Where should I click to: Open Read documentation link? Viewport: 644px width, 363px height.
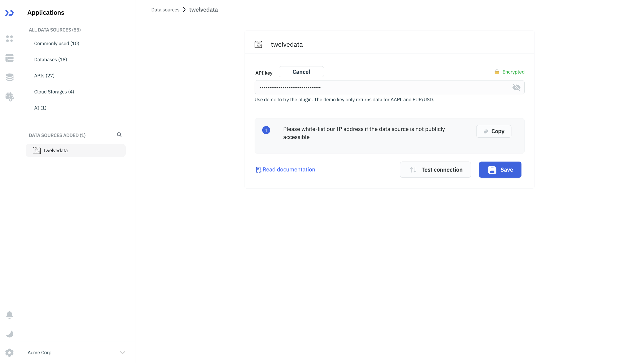point(285,170)
